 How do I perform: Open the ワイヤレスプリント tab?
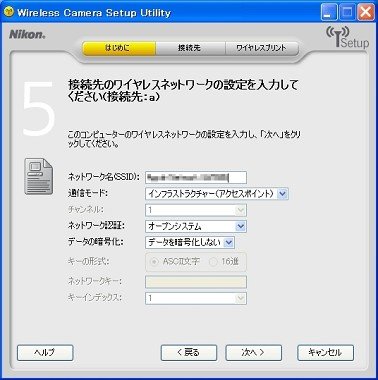tap(262, 48)
